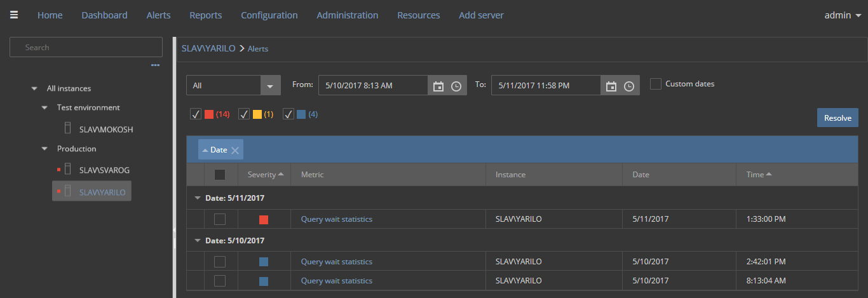Image resolution: width=868 pixels, height=298 pixels.
Task: Open the All filter dropdown
Action: click(x=270, y=85)
